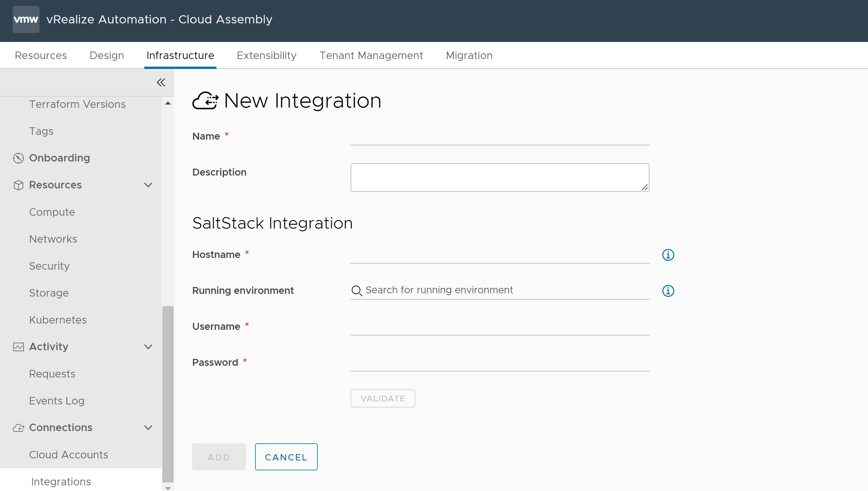
Task: Expand the Connections section chevron
Action: [x=149, y=427]
